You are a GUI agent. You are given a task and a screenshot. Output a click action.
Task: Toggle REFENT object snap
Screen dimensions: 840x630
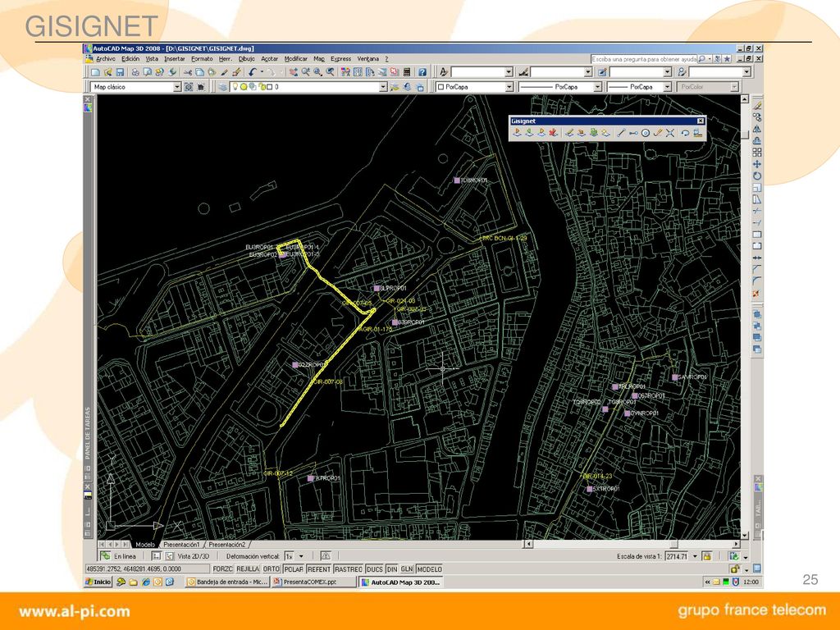pyautogui.click(x=319, y=569)
